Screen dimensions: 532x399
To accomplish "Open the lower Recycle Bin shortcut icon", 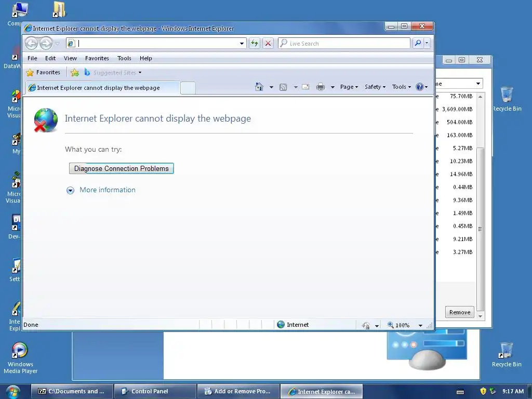I will point(507,354).
